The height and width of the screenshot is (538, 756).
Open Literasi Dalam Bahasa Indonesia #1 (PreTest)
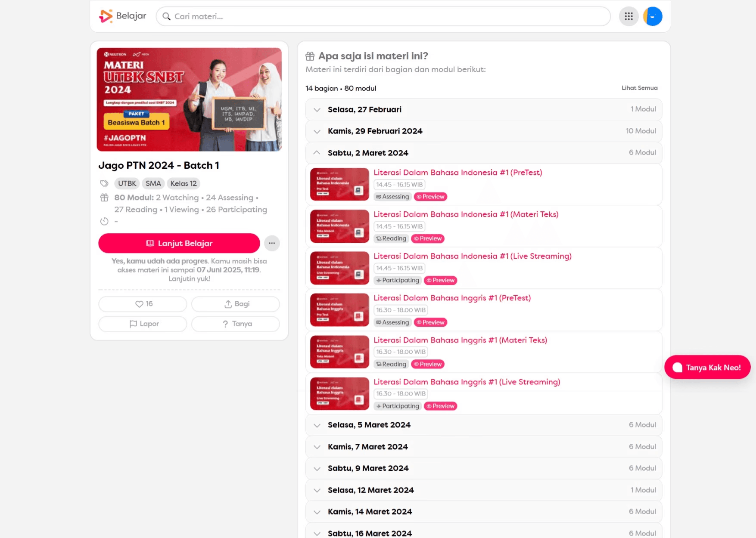[x=458, y=173]
